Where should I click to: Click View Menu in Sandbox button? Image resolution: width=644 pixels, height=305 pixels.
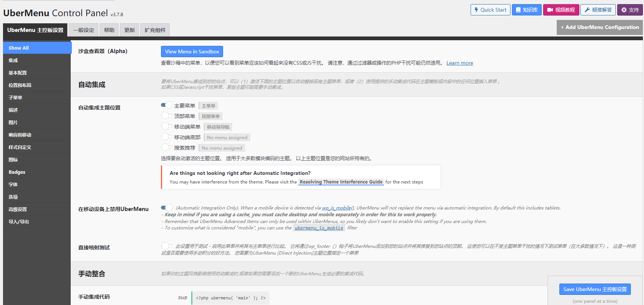pyautogui.click(x=192, y=52)
